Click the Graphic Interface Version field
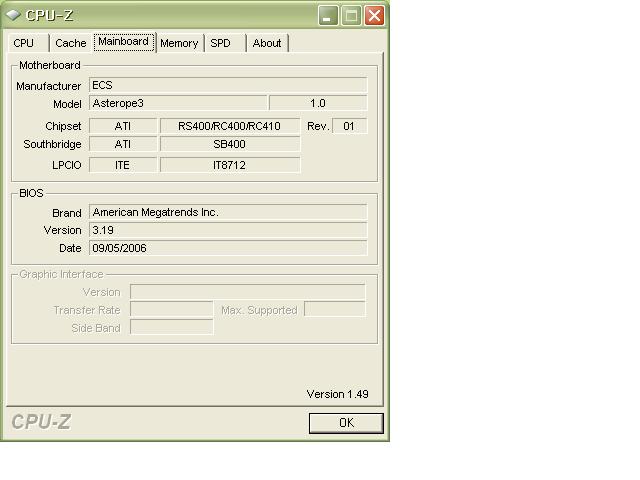This screenshot has width=640, height=480. click(x=247, y=292)
